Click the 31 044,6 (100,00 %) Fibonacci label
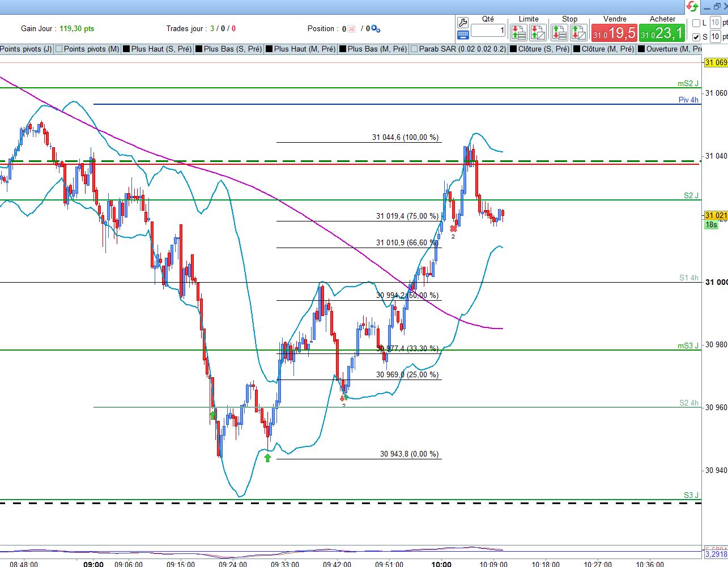This screenshot has width=728, height=567. point(406,137)
